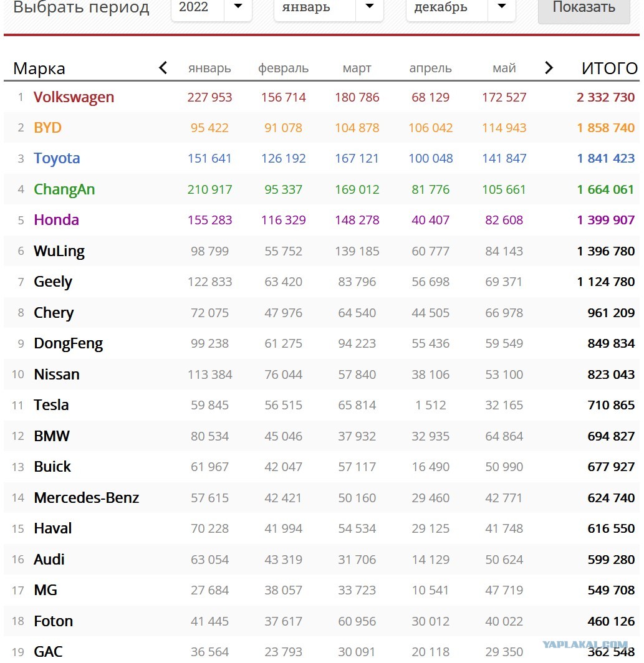Select the Tesla brand row
The image size is (644, 663).
tap(322, 405)
